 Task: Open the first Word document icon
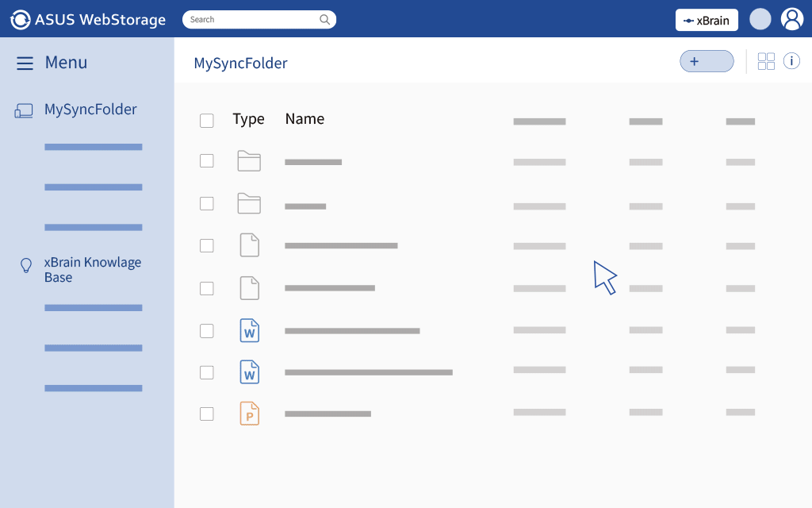[250, 330]
